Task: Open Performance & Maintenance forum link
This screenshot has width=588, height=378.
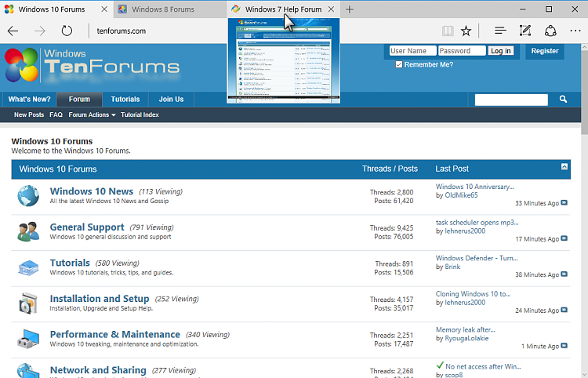Action: coord(114,334)
